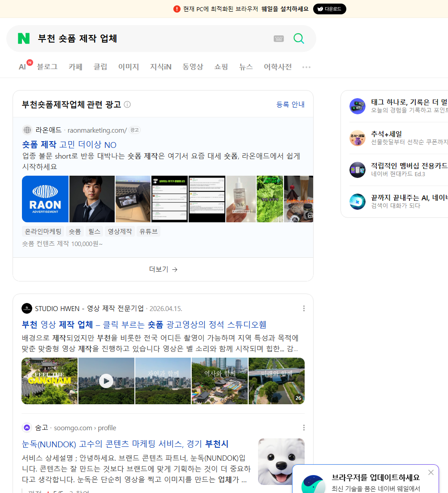The width and height of the screenshot is (448, 493).
Task: Switch to the 동영상 tab
Action: click(193, 67)
